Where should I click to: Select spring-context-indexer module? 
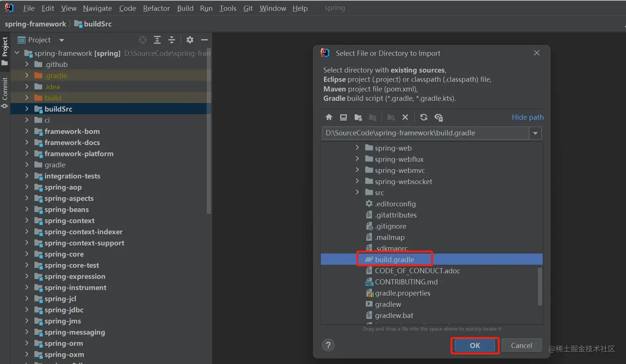point(84,231)
